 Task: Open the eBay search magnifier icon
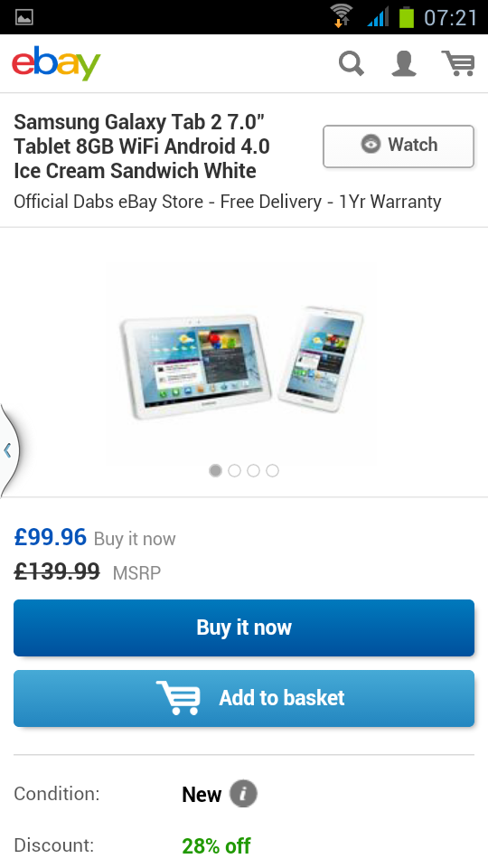pos(352,63)
